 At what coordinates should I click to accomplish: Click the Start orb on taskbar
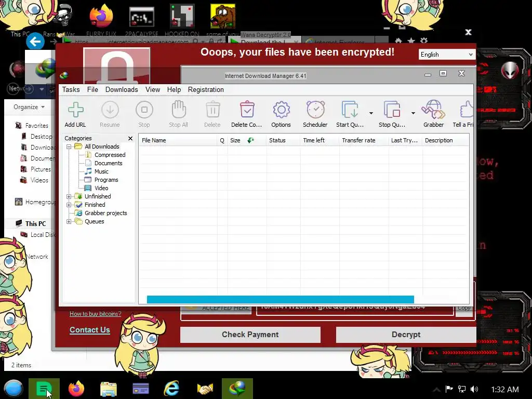(13, 389)
